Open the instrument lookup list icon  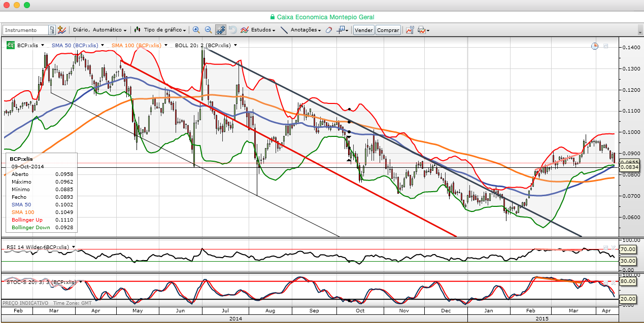pos(52,30)
